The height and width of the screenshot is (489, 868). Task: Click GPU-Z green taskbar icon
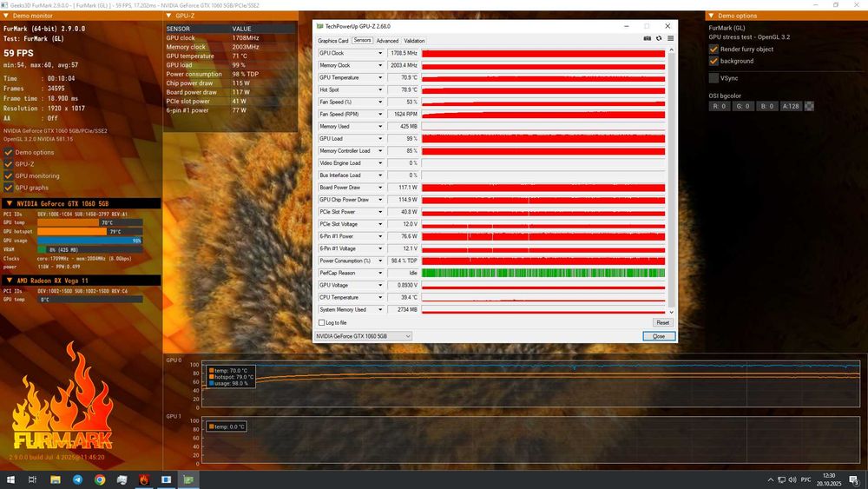coord(188,479)
